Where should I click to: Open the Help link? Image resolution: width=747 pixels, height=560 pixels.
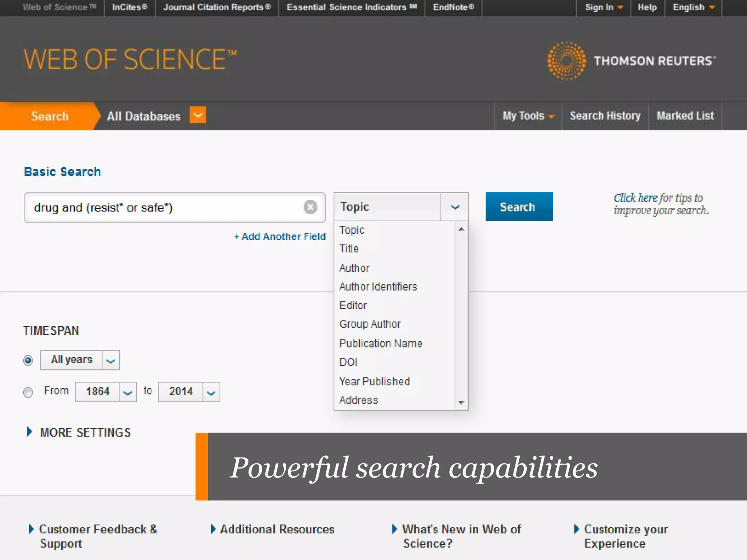647,7
